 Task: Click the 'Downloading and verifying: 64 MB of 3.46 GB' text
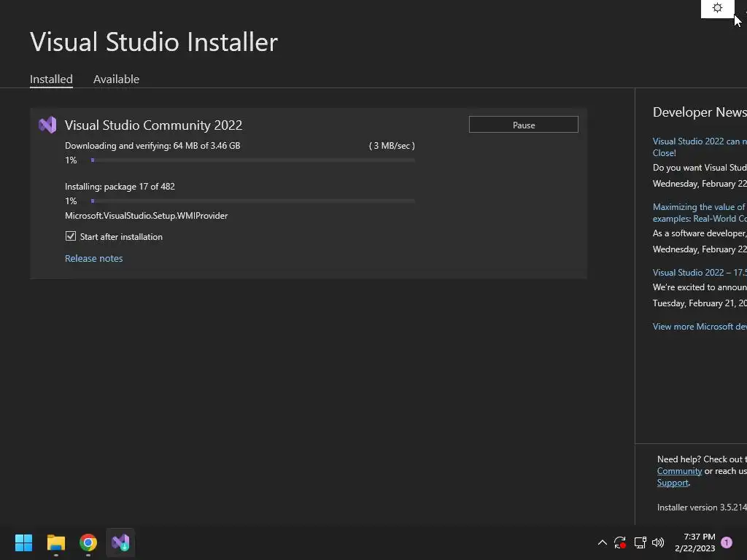152,146
